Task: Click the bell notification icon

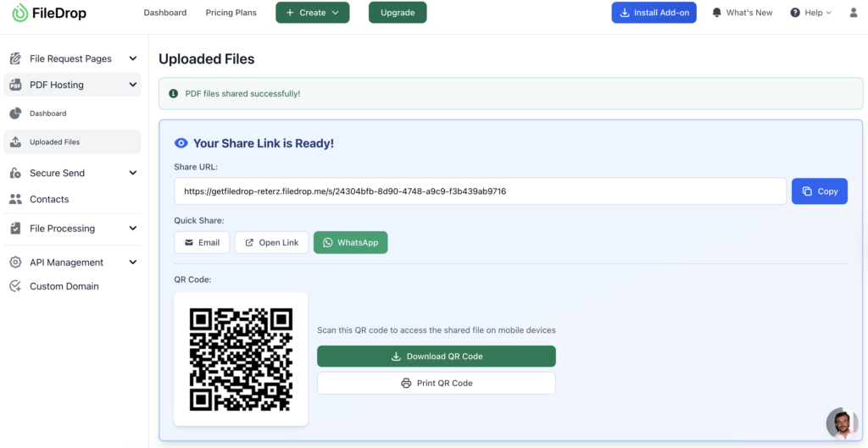Action: (x=717, y=13)
